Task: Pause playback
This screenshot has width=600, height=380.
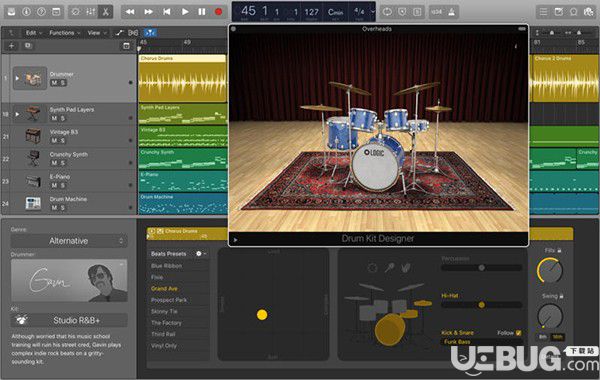Action: click(202, 12)
